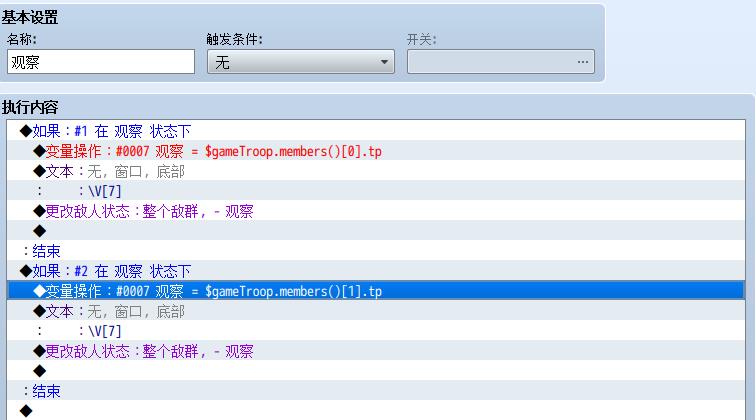Select the row 如果：#2 在 观察 状态下

[x=376, y=271]
